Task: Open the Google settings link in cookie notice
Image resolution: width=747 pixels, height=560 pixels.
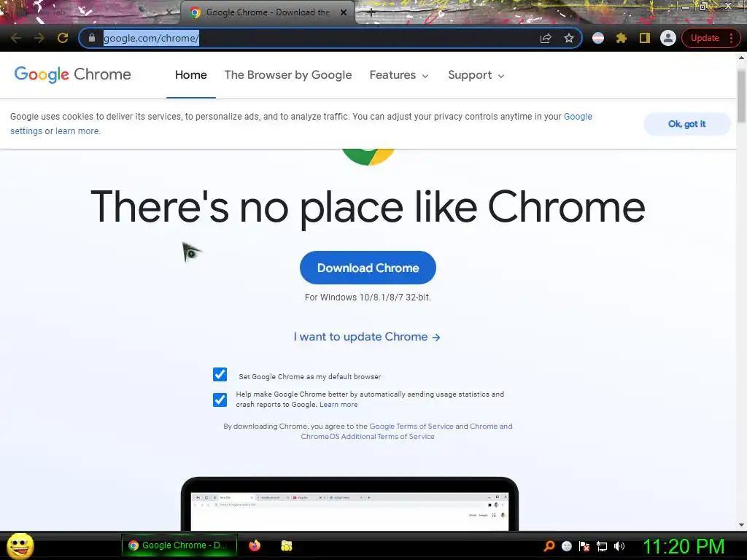Action: tap(578, 117)
